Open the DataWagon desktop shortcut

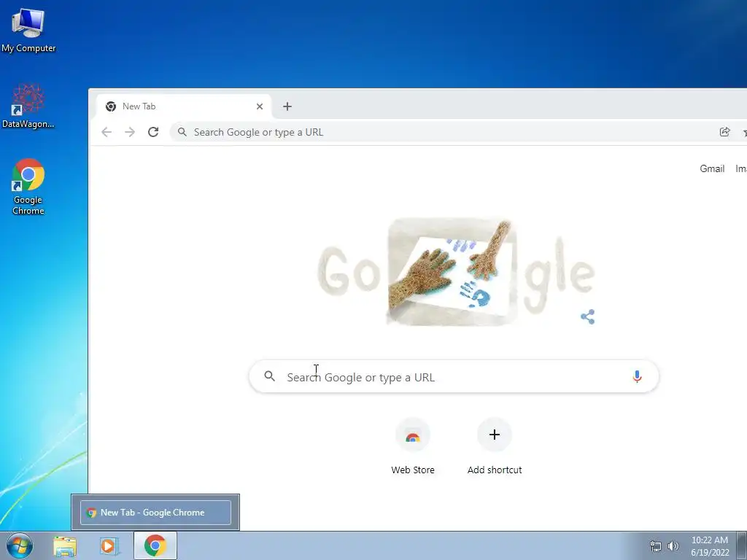(28, 106)
